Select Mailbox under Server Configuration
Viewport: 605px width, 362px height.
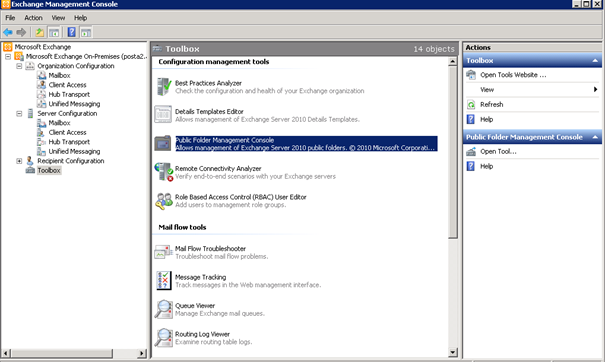click(59, 123)
